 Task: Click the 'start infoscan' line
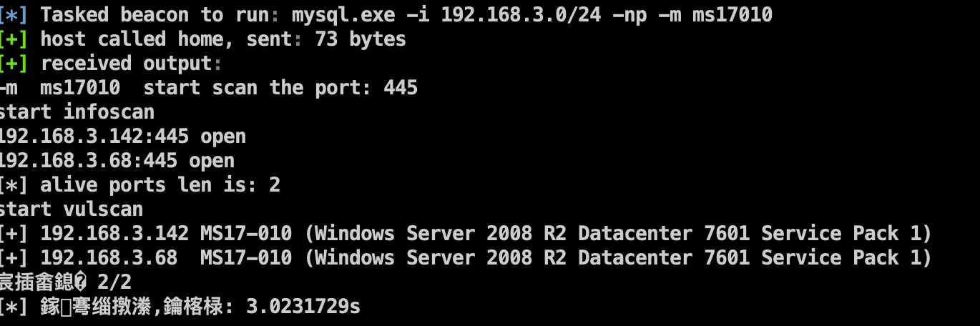77,112
